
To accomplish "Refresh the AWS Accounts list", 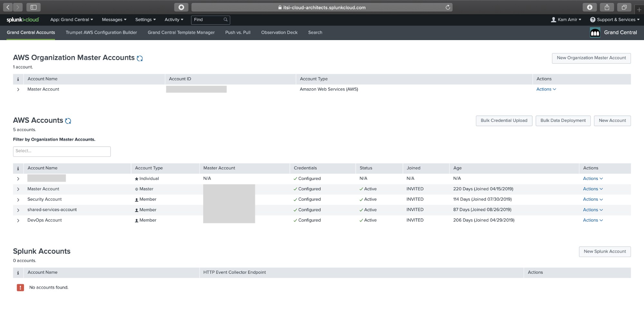I will coord(68,121).
